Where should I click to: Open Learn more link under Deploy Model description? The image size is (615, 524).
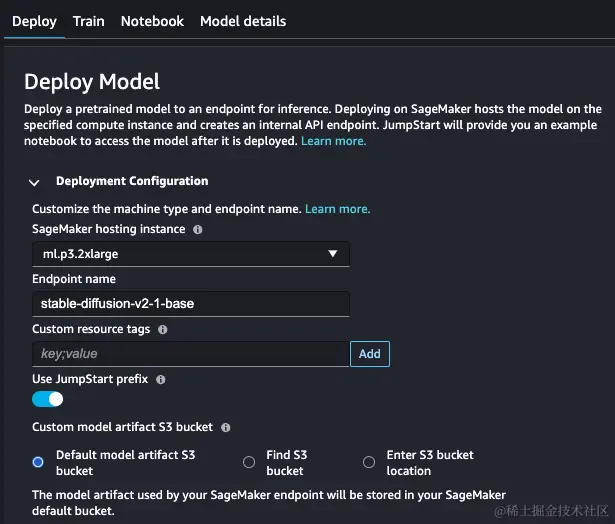[334, 141]
